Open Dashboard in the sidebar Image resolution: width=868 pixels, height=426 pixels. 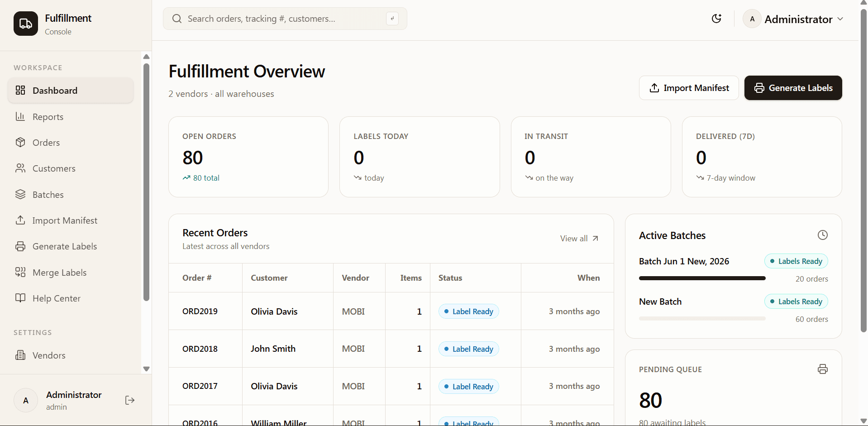[71, 91]
